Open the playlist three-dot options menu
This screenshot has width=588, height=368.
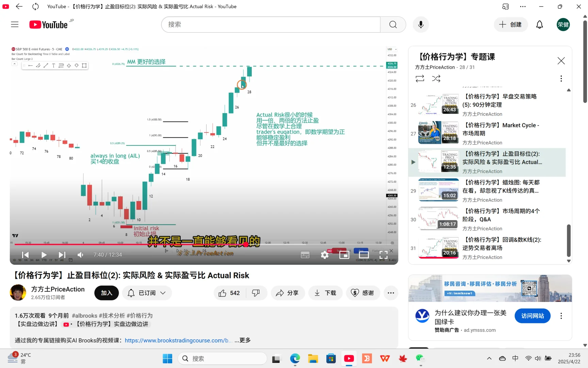click(561, 79)
